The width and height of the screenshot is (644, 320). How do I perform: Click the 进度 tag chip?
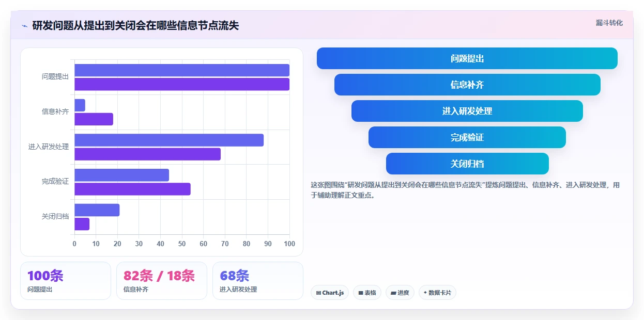[400, 293]
